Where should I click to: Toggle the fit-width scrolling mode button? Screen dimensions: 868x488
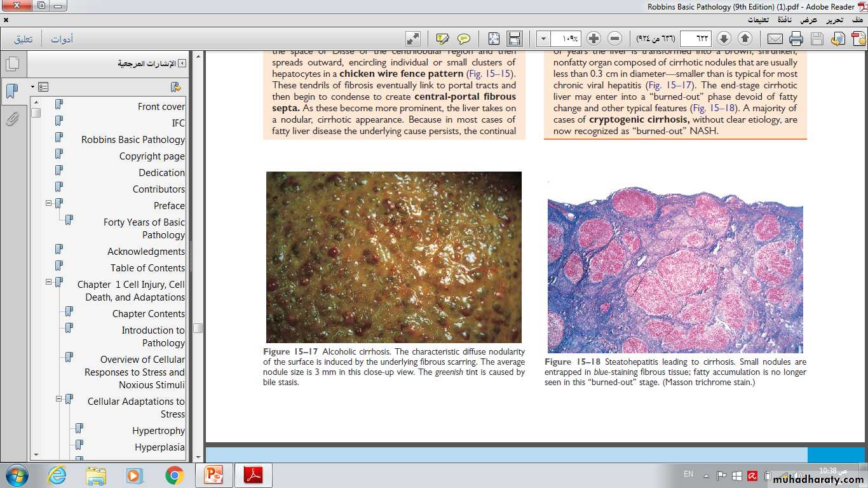tap(515, 39)
